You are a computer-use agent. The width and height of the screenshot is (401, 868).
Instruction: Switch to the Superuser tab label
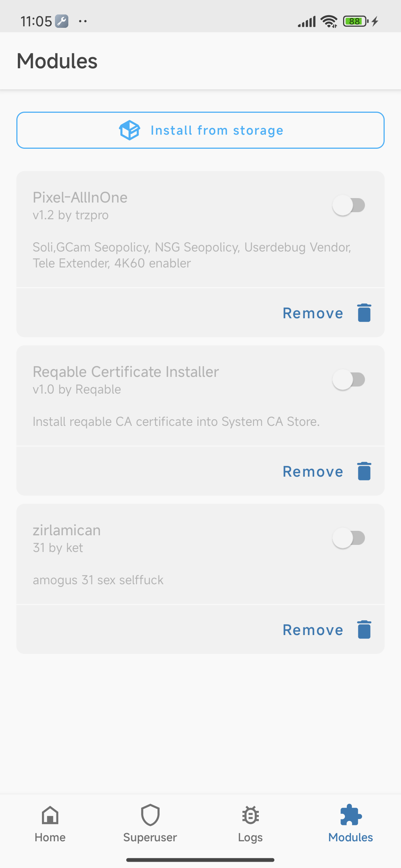click(x=150, y=838)
